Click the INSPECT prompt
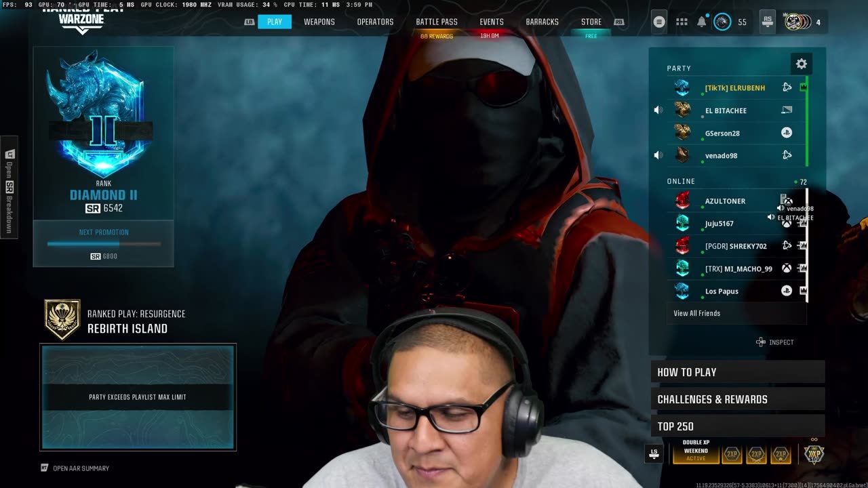 774,342
